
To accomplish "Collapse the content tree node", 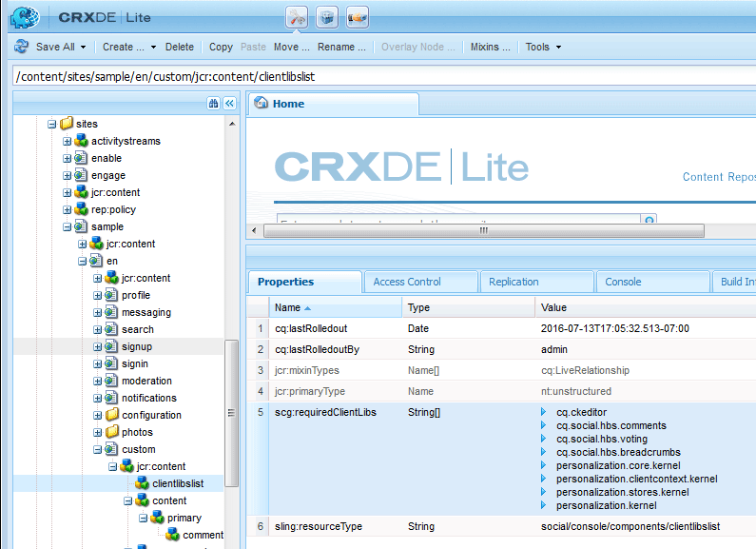I will click(127, 500).
